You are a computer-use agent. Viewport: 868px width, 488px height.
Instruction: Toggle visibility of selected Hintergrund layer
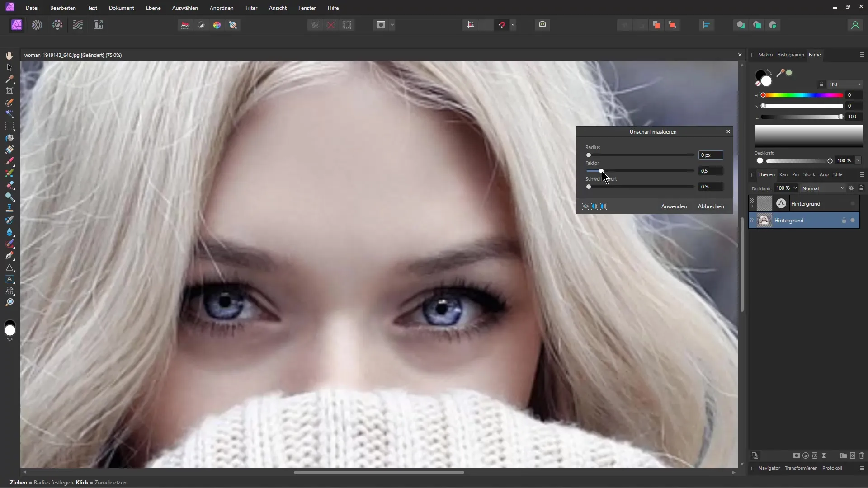tap(853, 221)
